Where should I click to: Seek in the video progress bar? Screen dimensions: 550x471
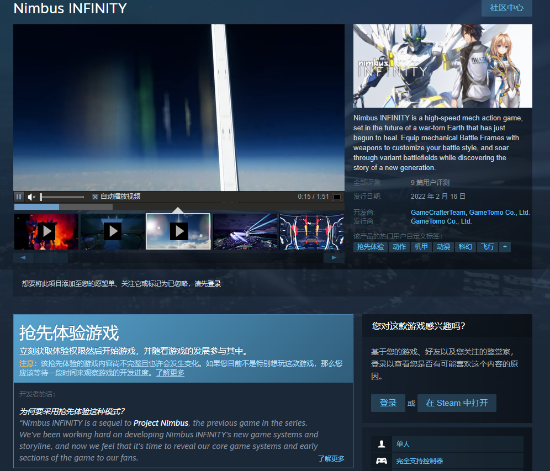pos(179,207)
